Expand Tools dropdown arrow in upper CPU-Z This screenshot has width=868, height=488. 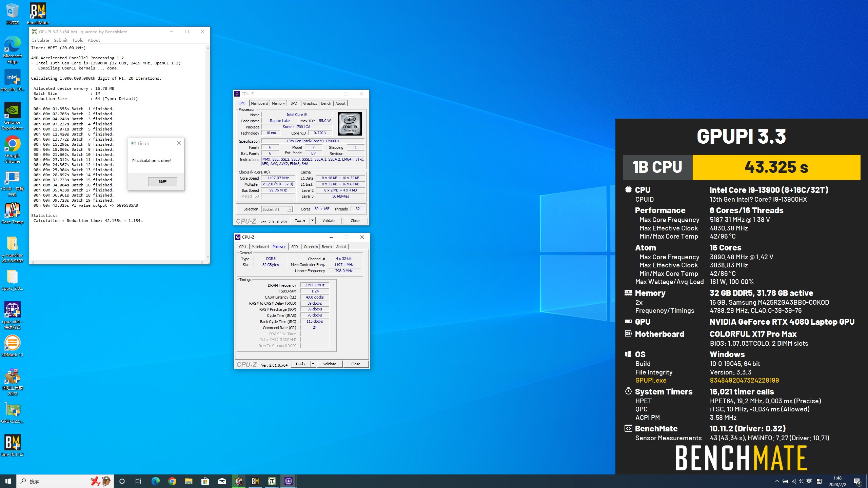[312, 221]
